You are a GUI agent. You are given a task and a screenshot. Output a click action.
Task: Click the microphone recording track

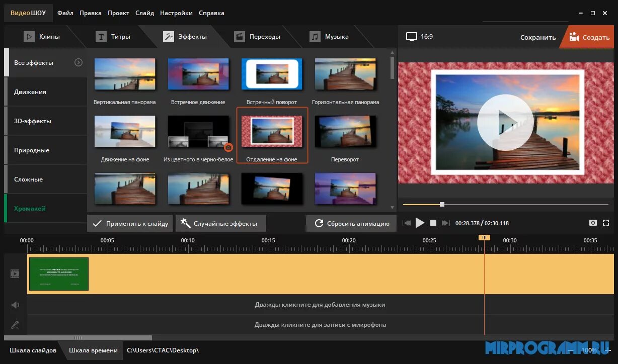(x=320, y=325)
